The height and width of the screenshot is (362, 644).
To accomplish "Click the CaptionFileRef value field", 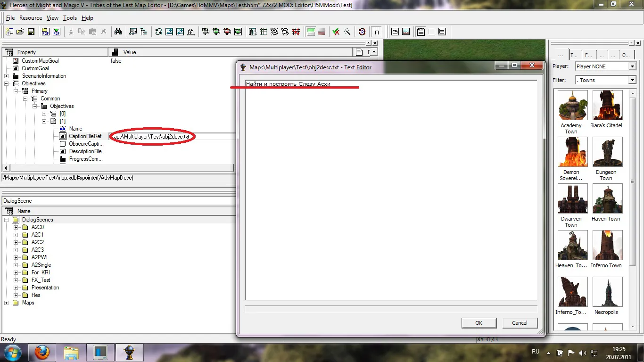I will pos(172,136).
